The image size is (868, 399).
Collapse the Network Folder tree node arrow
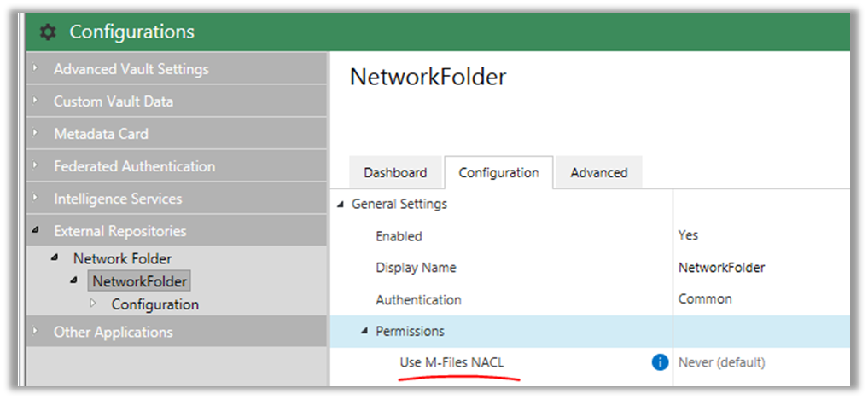[55, 258]
